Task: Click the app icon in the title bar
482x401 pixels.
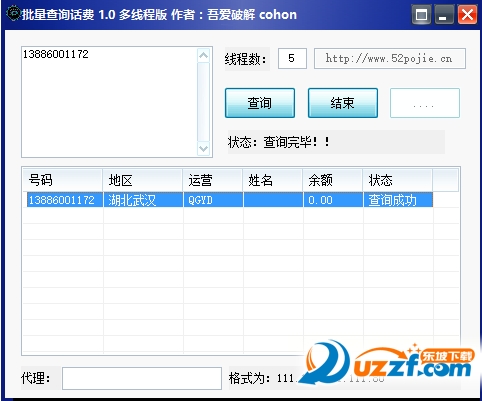Action: pyautogui.click(x=13, y=14)
